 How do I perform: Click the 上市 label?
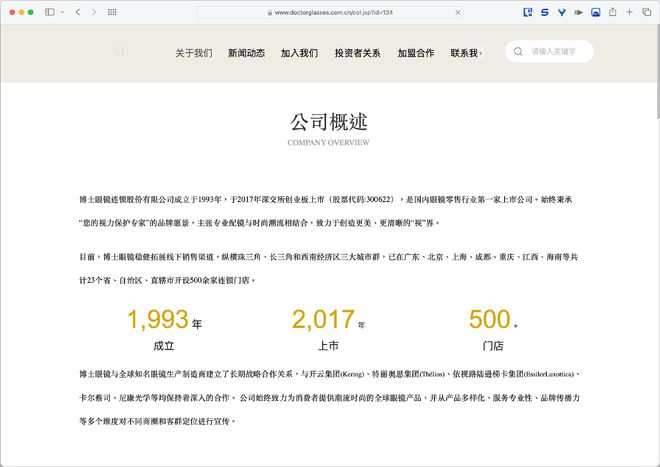coord(328,346)
